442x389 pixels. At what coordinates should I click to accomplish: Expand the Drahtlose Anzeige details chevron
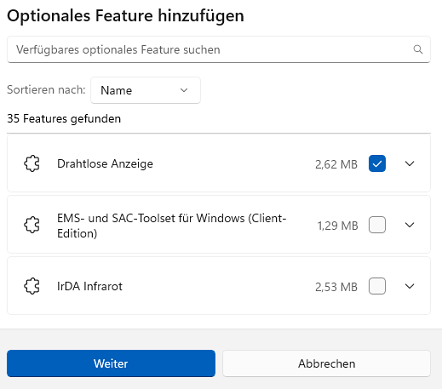tap(410, 164)
